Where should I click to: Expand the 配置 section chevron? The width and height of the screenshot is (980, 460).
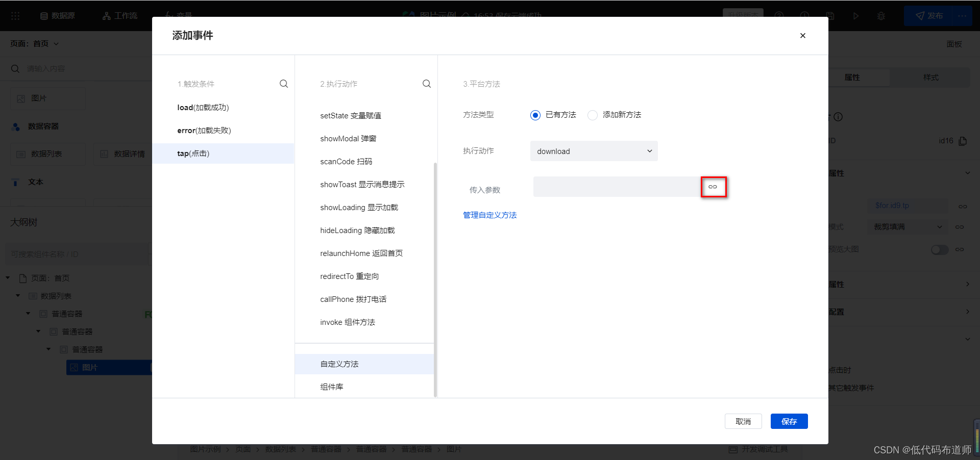[968, 312]
